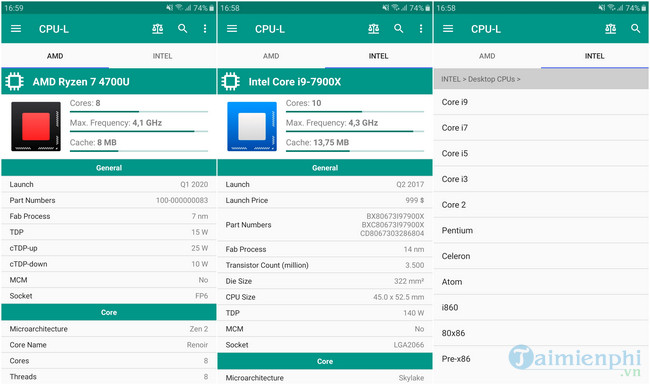This screenshot has height=385, width=650.
Task: Open hamburger menu on Intel Core i9 screen
Action: click(232, 29)
